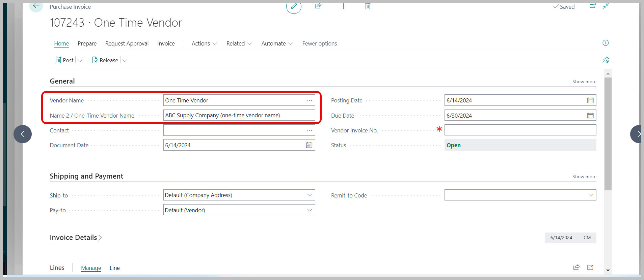Open the Actions menu
This screenshot has height=280, width=644.
204,43
